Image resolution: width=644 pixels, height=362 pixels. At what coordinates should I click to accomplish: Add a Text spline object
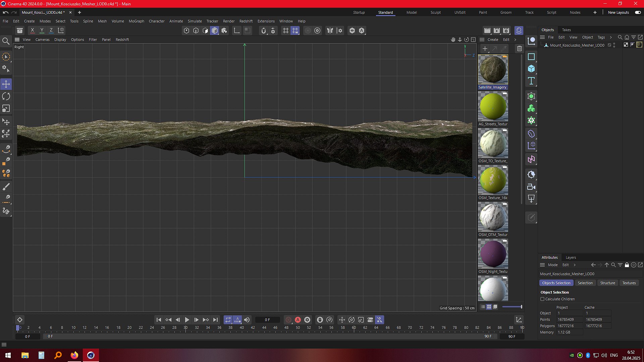(x=531, y=81)
